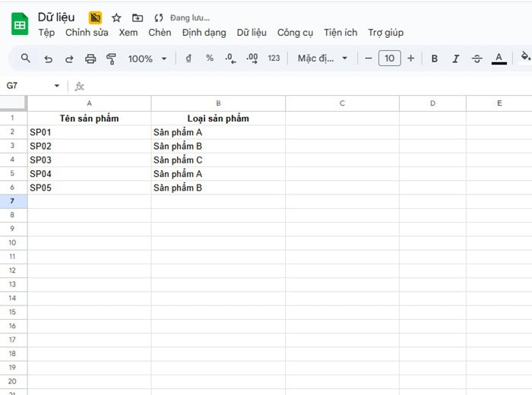This screenshot has width=532, height=395.
Task: Open the Định dạng menu
Action: click(x=204, y=33)
